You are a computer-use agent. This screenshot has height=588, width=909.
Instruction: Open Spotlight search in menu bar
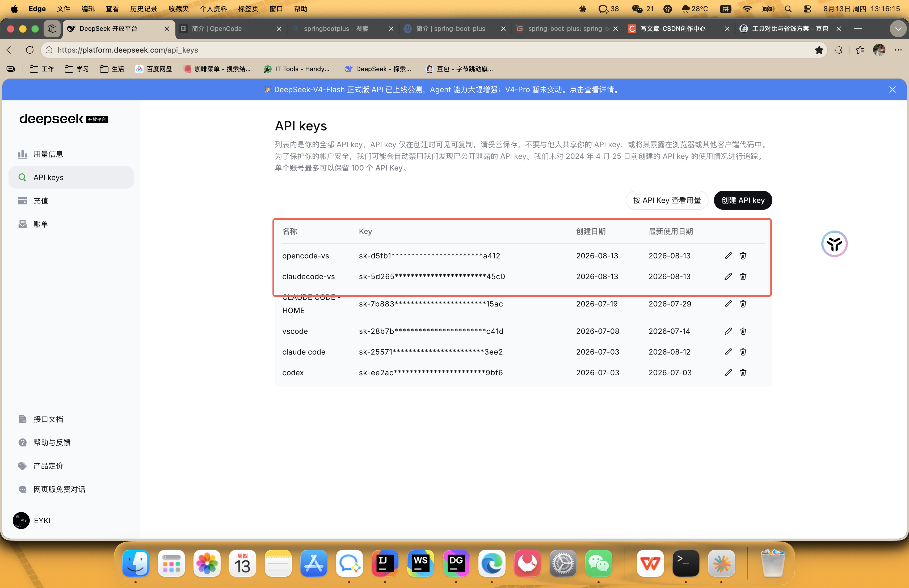[788, 9]
